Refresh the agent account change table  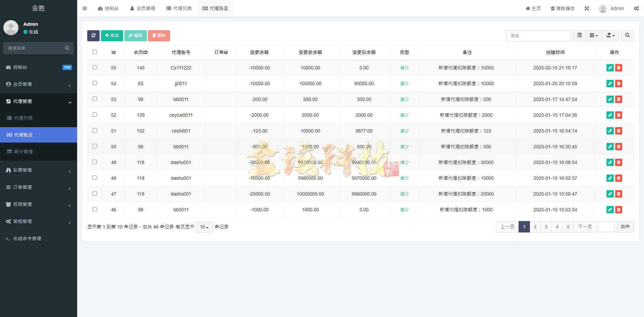point(93,36)
